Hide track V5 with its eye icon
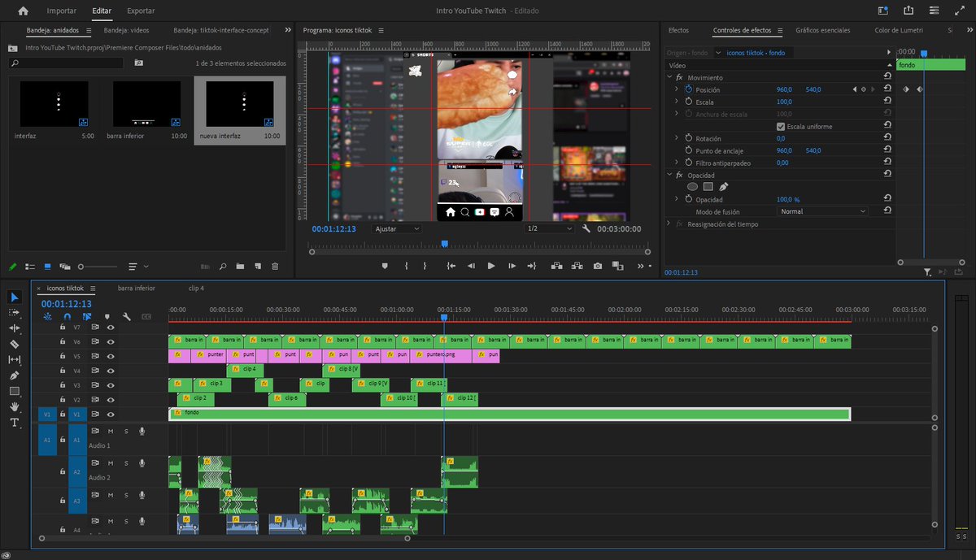 [x=111, y=356]
